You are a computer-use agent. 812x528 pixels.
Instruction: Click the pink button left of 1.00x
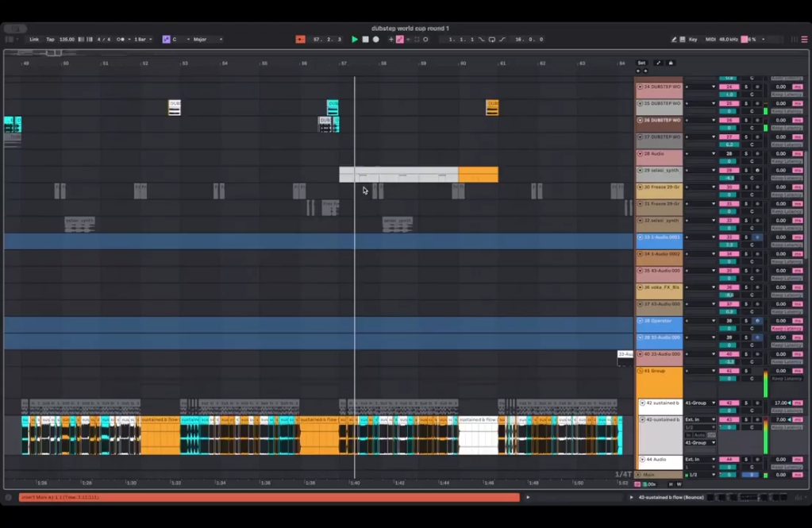pyautogui.click(x=637, y=484)
